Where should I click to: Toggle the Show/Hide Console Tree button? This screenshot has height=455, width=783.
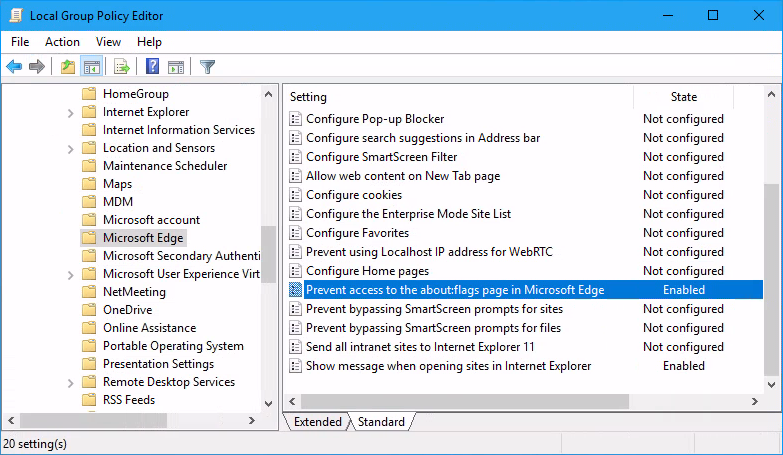click(x=91, y=67)
